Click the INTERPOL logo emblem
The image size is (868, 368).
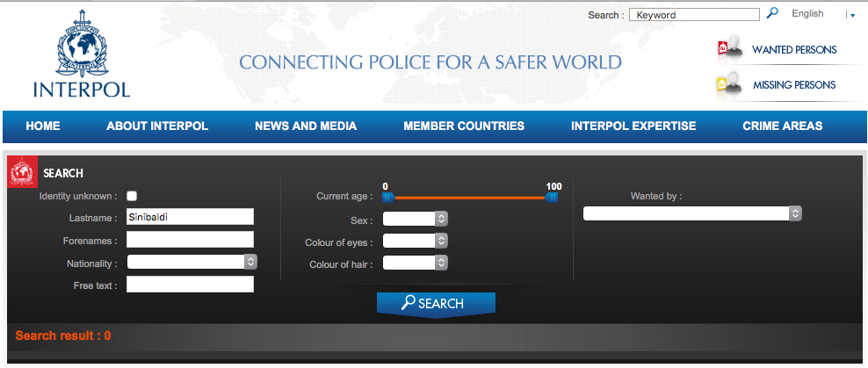(x=81, y=47)
